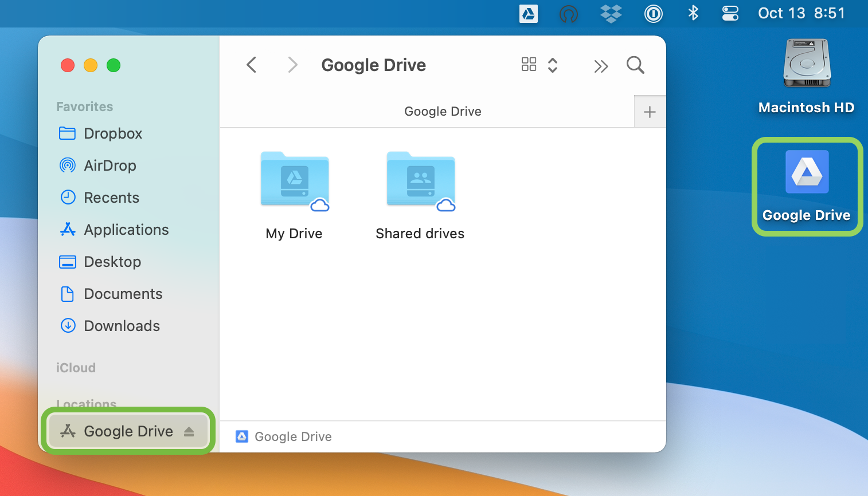Screen dimensions: 868x496
Task: Open 1Password menu bar icon
Action: point(654,13)
